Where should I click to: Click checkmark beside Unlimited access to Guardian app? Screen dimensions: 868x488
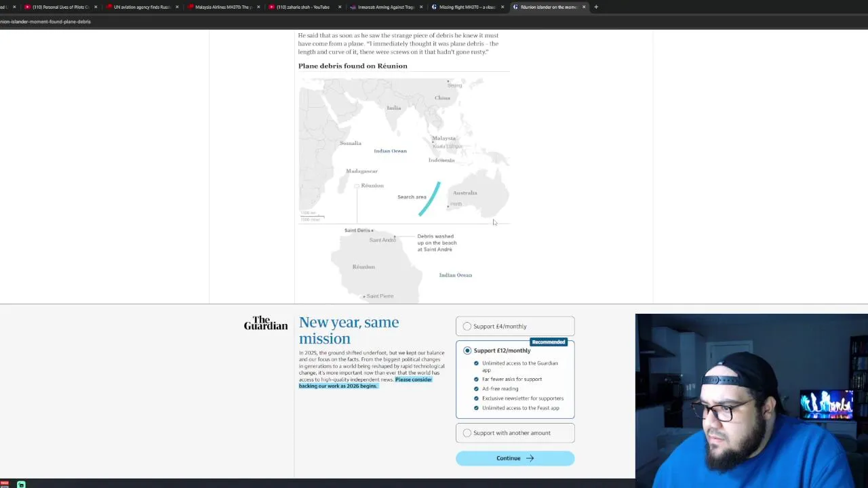[x=476, y=363]
